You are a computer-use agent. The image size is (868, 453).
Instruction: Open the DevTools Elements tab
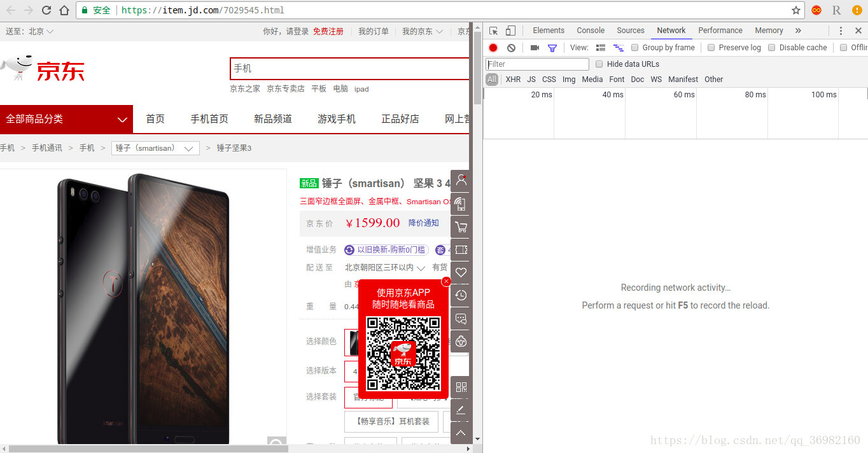tap(549, 31)
